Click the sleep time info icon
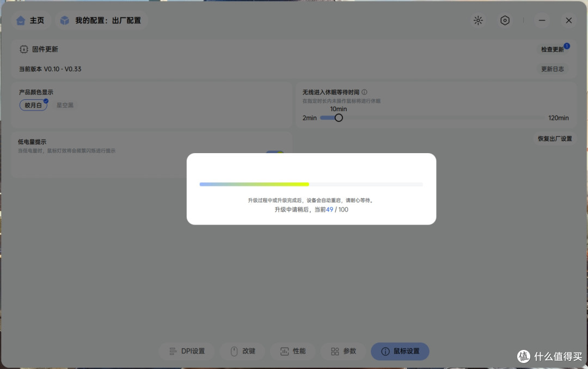This screenshot has width=588, height=369. click(x=364, y=92)
